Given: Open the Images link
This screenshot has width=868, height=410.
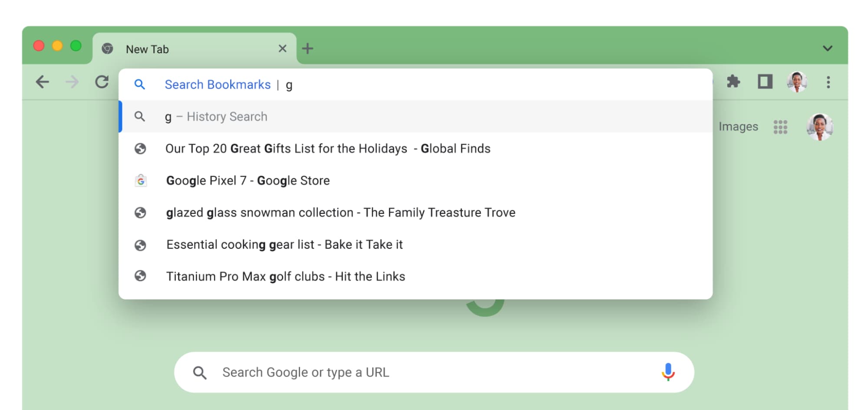Looking at the screenshot, I should [x=738, y=127].
